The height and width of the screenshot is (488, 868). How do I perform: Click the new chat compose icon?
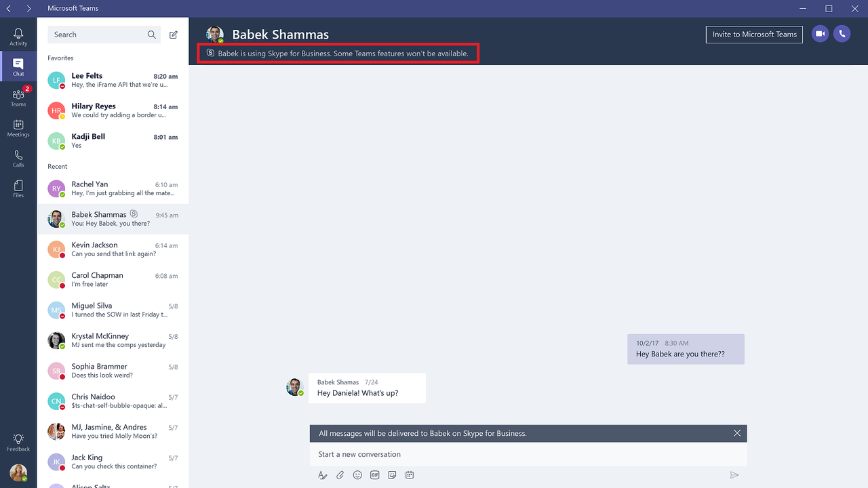174,35
